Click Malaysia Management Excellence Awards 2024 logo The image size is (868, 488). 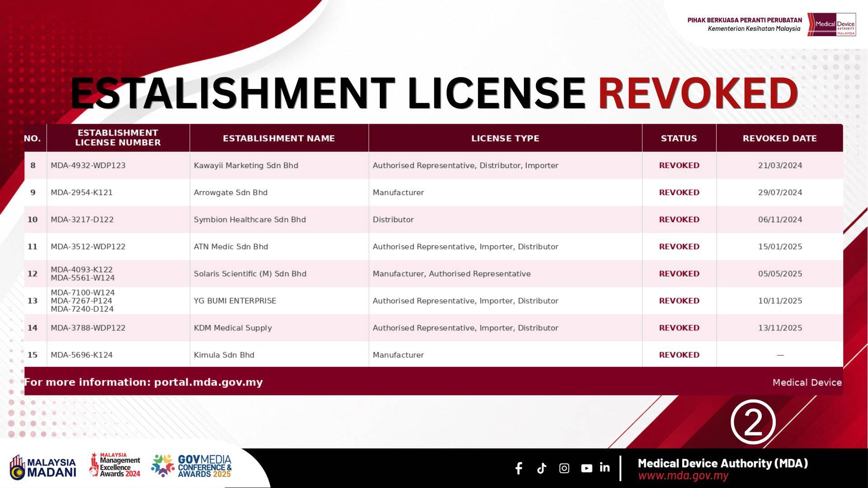[x=115, y=465]
